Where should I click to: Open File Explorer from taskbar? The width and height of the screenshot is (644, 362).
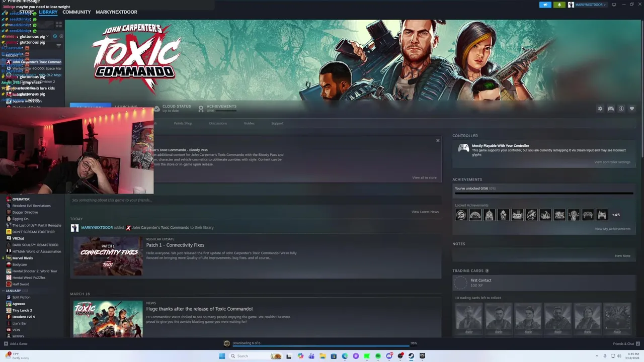coord(323,356)
